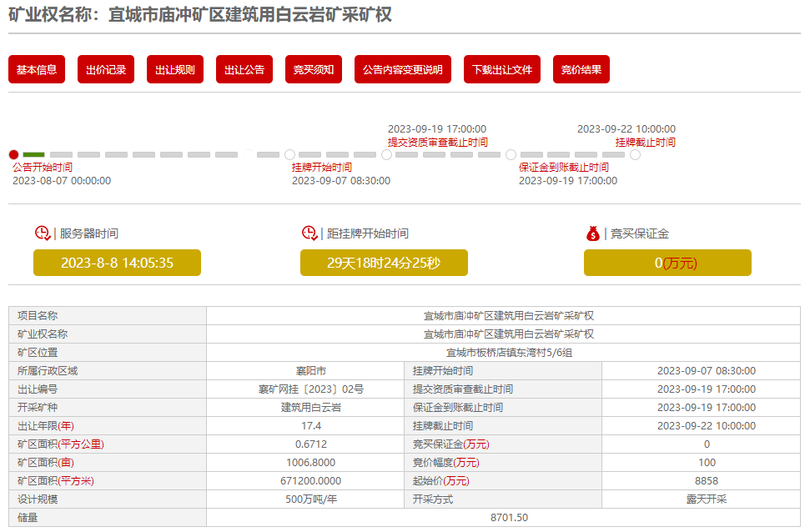
Task: Click the server time clock icon
Action: coord(43,233)
